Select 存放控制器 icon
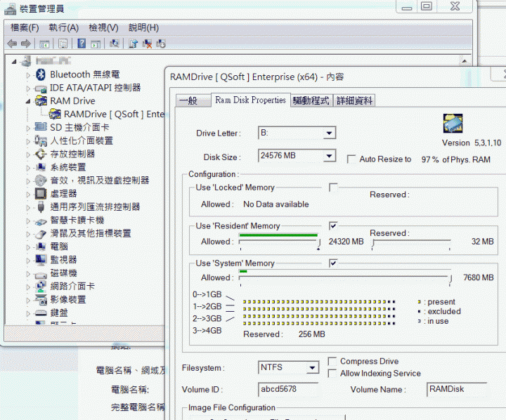The height and width of the screenshot is (420, 506). click(x=41, y=154)
